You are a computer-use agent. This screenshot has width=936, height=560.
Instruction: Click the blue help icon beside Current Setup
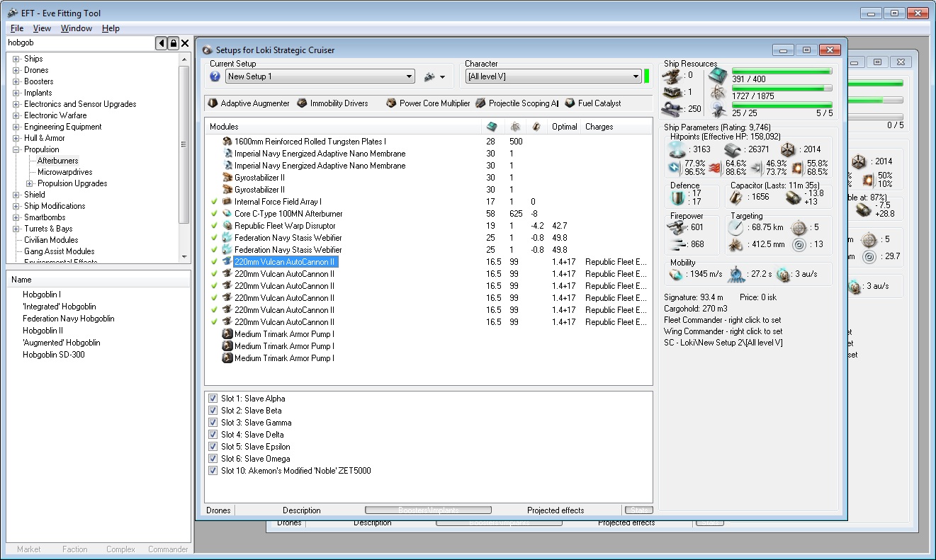215,76
